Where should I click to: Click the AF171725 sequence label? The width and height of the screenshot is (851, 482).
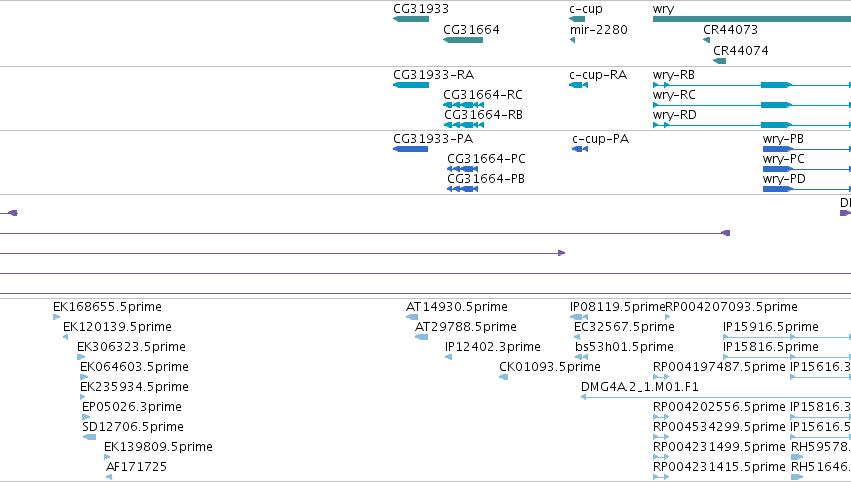coord(136,467)
